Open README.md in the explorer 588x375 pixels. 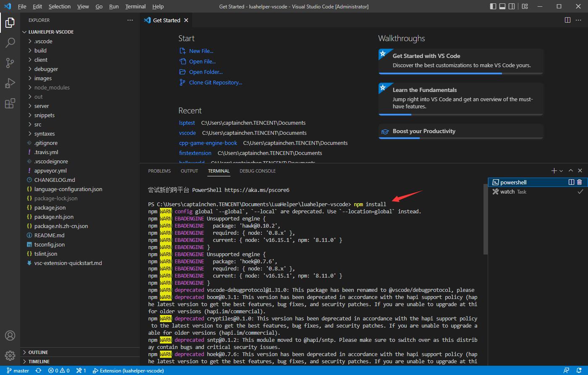[x=80, y=235]
